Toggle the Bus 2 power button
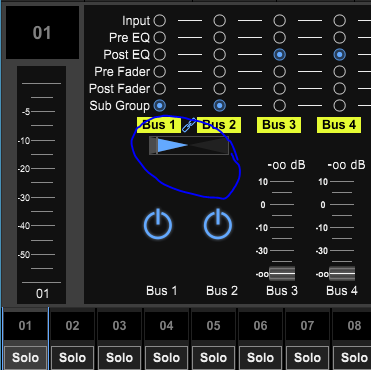The image size is (371, 370). pos(218,225)
